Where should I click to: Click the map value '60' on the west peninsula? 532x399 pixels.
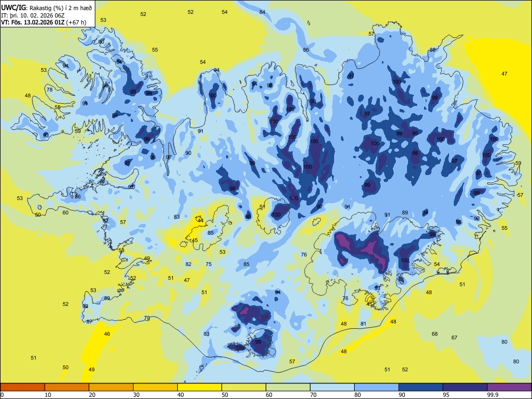click(65, 212)
